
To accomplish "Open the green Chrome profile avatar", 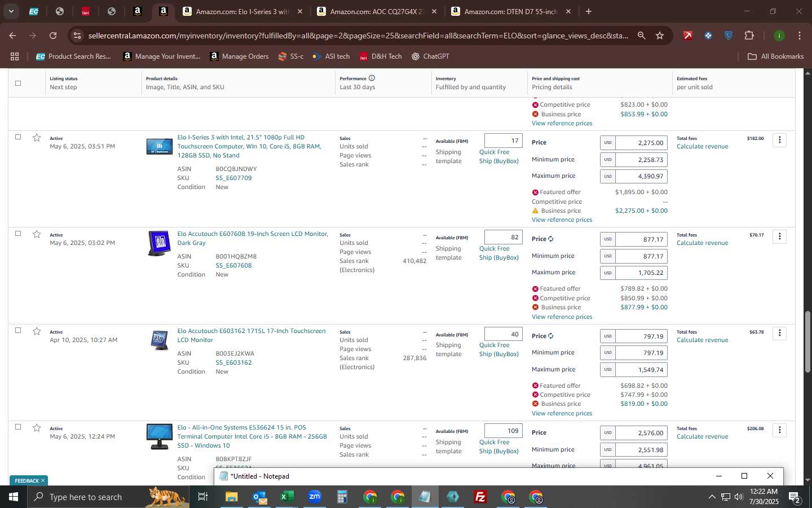I will point(779,36).
